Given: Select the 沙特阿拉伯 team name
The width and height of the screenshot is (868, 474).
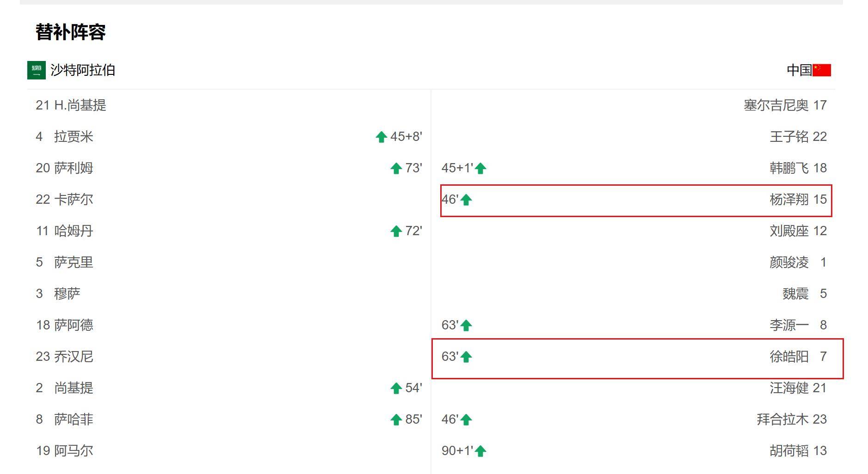Looking at the screenshot, I should click(x=83, y=70).
